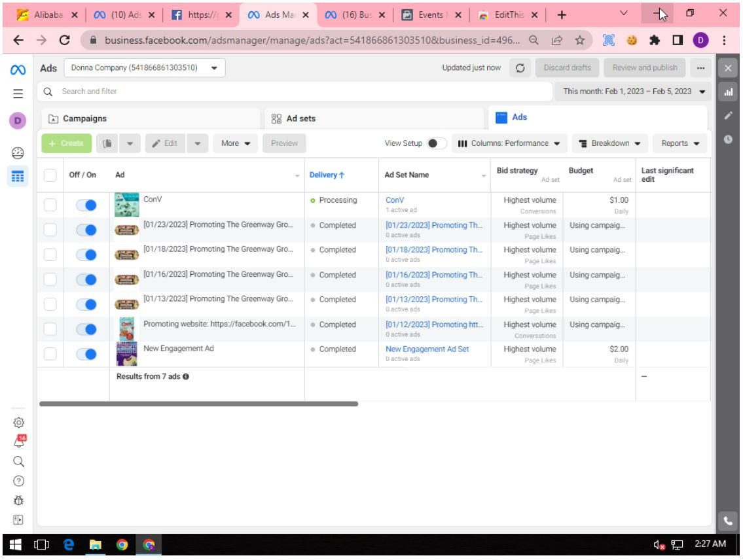Open the share page icon in address bar
Screen dimensions: 743x560
click(557, 41)
